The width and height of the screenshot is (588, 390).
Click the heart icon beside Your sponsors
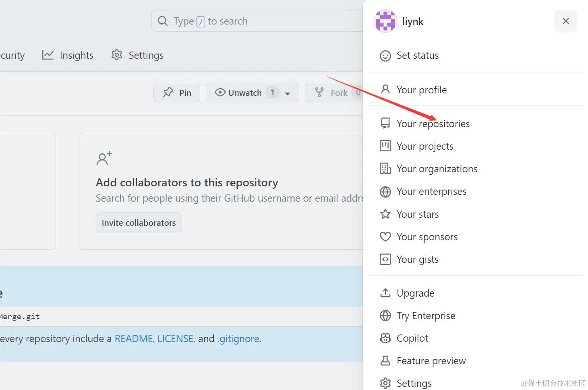pyautogui.click(x=385, y=237)
